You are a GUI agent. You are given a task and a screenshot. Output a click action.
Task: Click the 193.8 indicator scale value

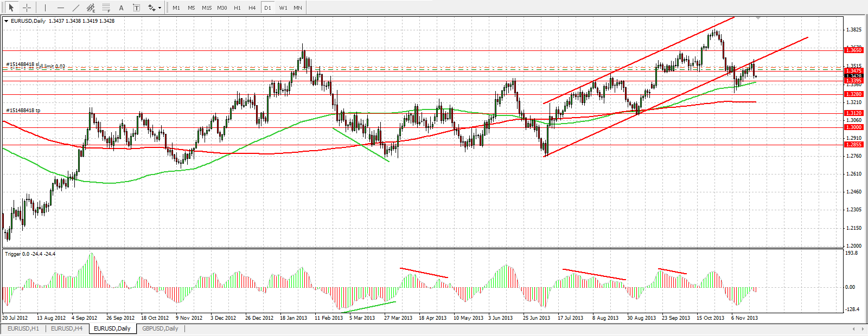click(852, 253)
